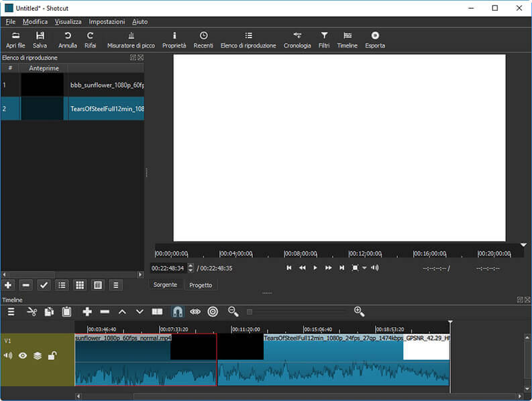Open the playlist hamburger menu
Screen dimensions: 532x401
pos(115,285)
